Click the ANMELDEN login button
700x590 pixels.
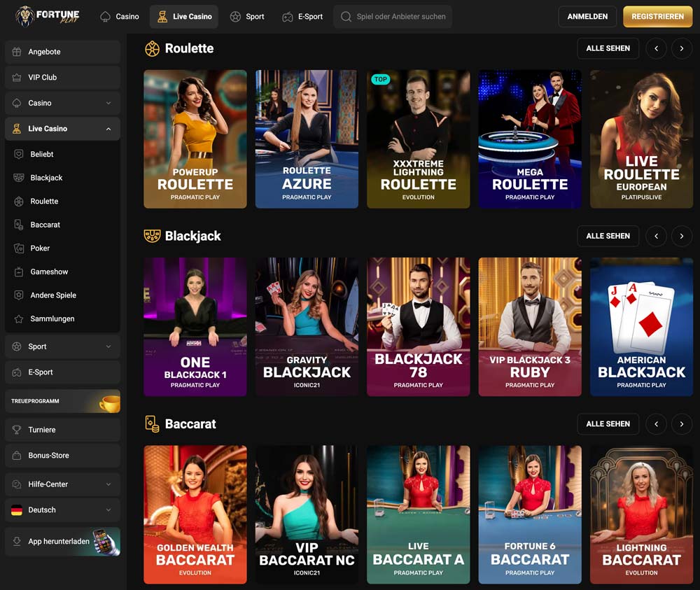[x=587, y=17]
